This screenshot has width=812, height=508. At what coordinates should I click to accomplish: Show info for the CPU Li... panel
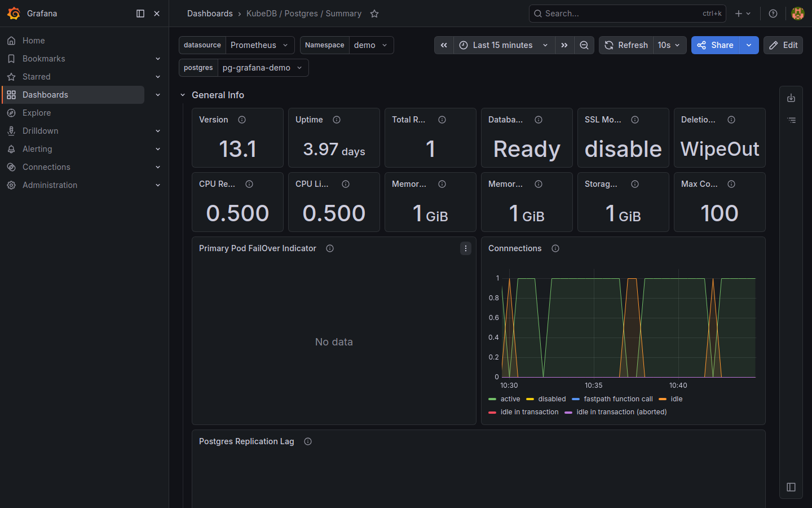click(x=346, y=184)
